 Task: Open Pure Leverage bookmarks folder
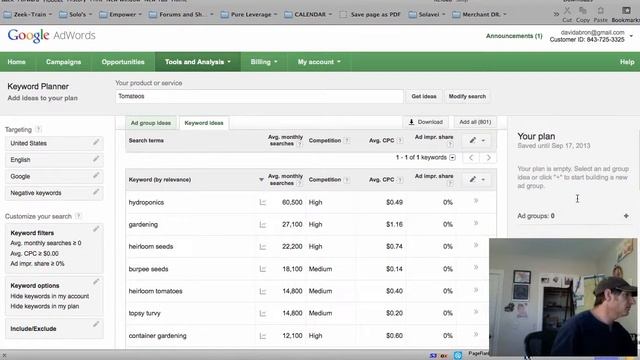(249, 14)
